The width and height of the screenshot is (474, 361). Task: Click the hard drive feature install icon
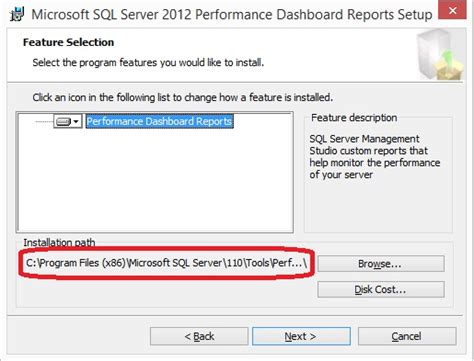point(63,122)
